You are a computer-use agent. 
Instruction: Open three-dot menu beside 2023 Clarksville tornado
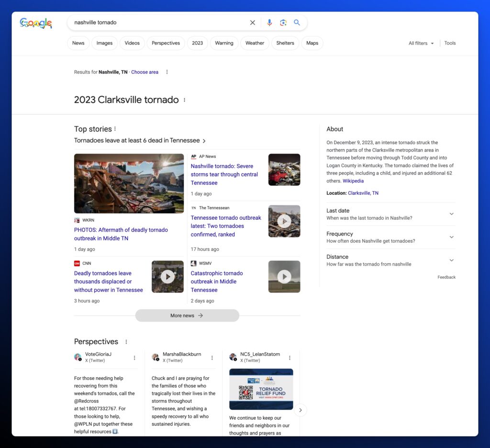click(x=185, y=100)
